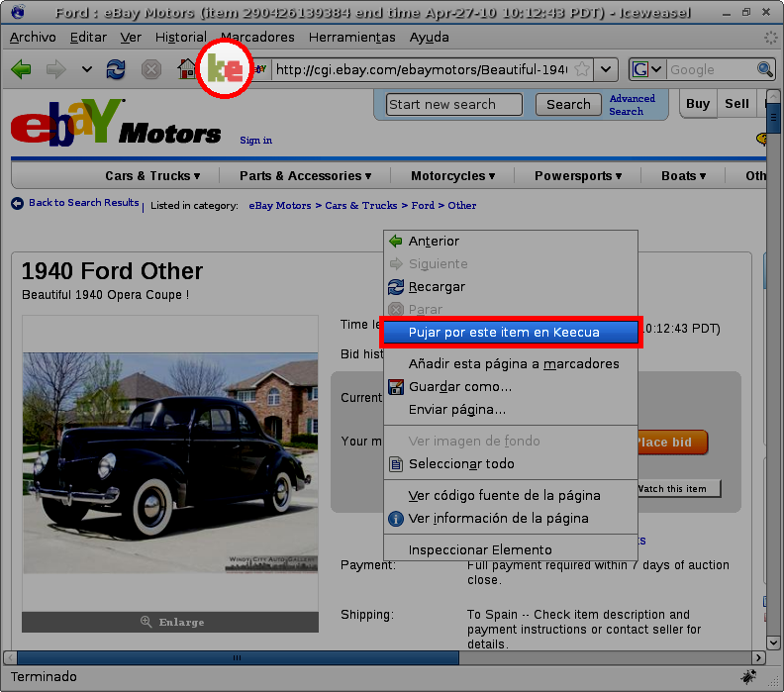Choose 'Guardar como...' in context menu
Viewport: 784px width, 692px height.
tap(511, 386)
